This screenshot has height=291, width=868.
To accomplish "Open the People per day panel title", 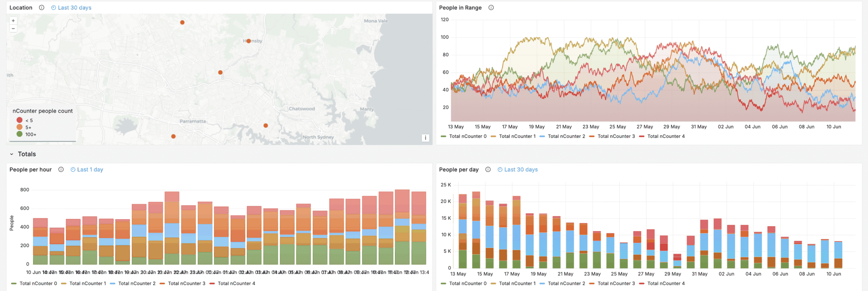I will coord(459,169).
